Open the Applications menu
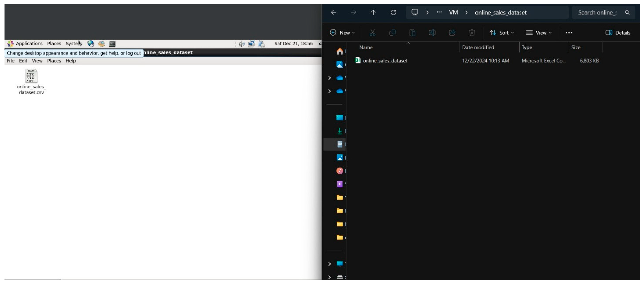Image resolution: width=644 pixels, height=284 pixels. coord(29,43)
